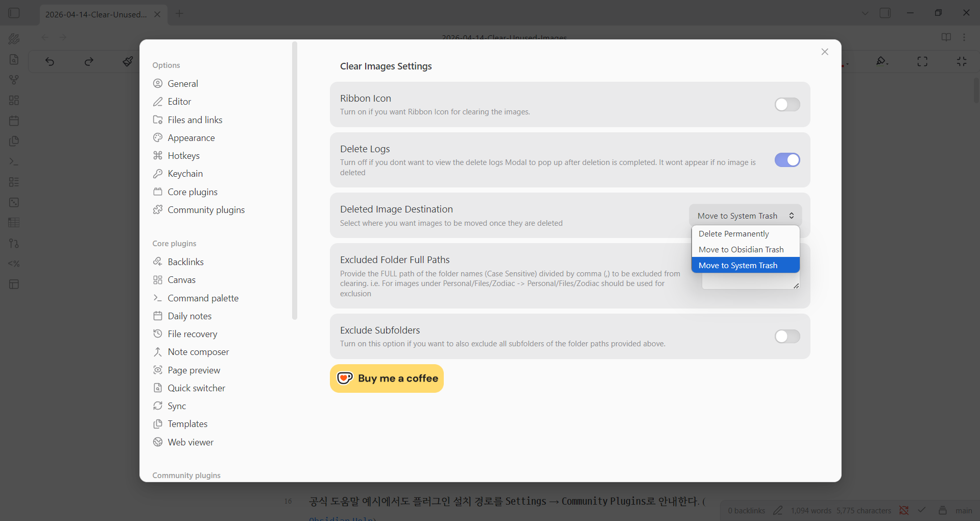Click the shrink/exit fullscreen toolbar icon
This screenshot has width=980, height=521.
tap(962, 61)
